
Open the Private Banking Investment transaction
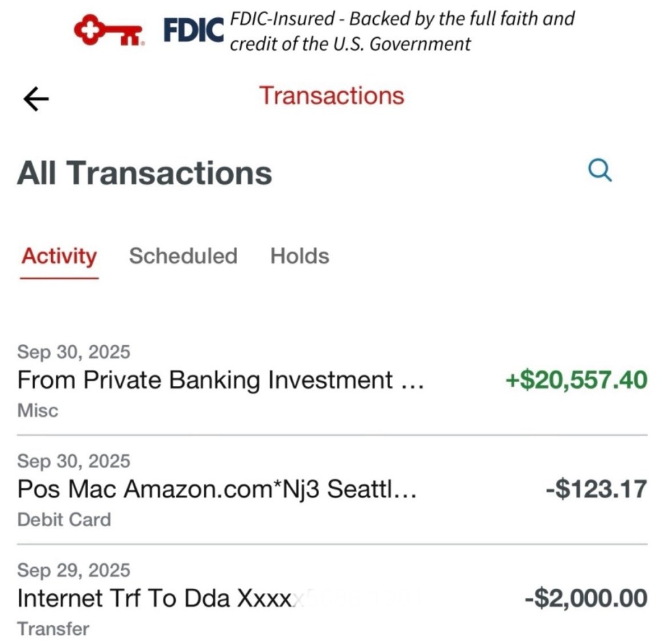[x=221, y=380]
